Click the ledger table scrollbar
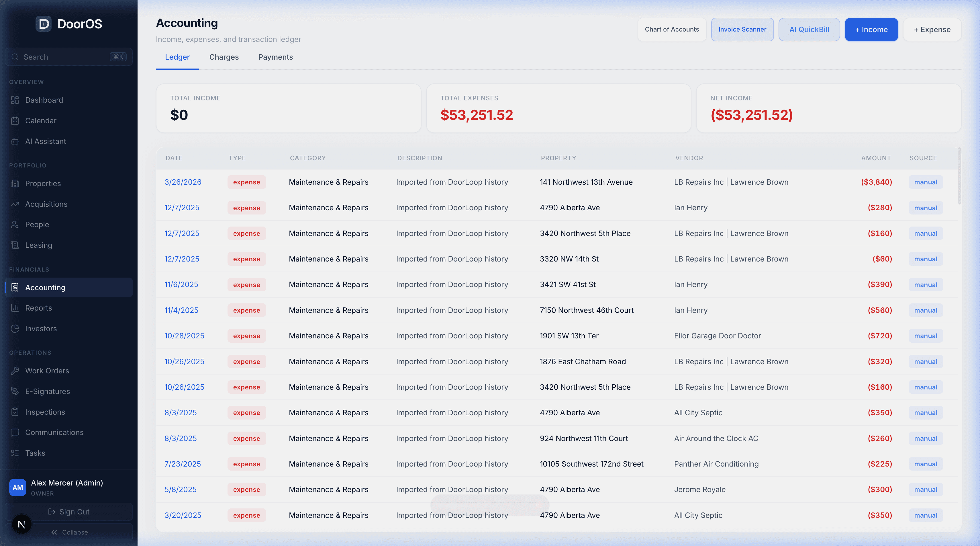The image size is (980, 546). [959, 176]
